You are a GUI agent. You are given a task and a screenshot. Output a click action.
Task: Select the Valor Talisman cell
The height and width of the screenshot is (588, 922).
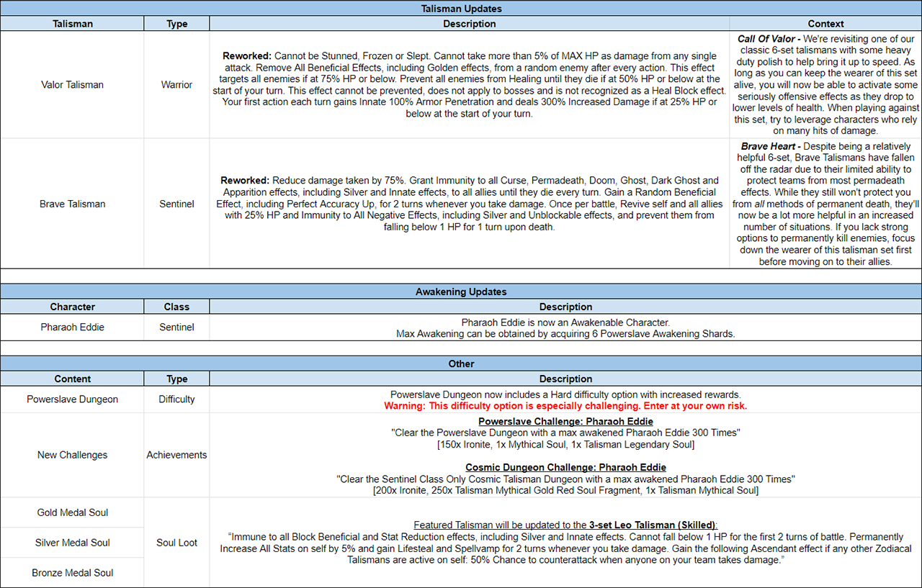72,84
